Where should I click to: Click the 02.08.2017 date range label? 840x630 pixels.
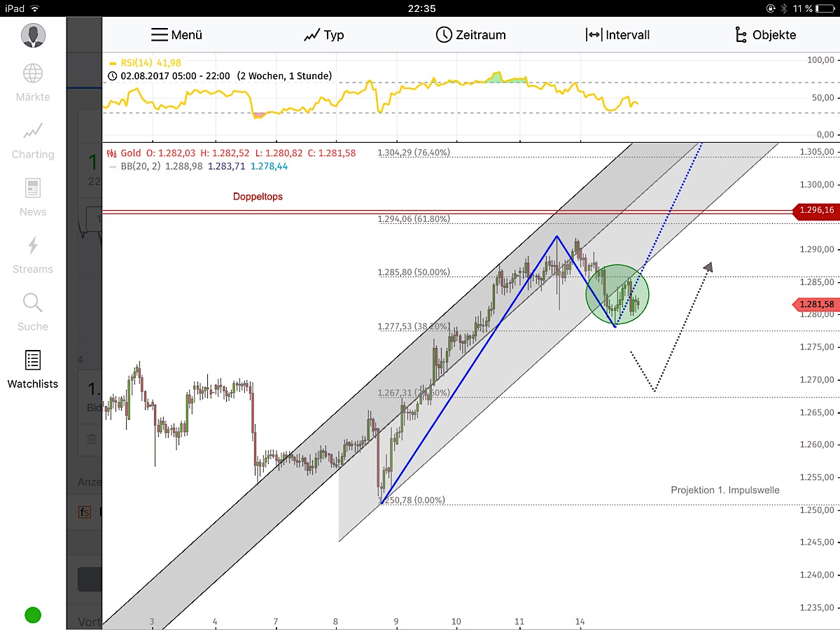[196, 77]
